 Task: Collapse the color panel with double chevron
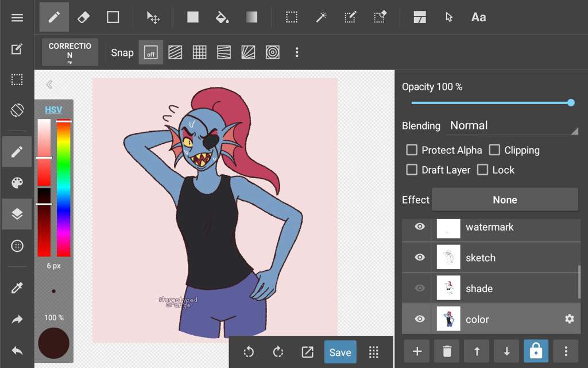[49, 85]
